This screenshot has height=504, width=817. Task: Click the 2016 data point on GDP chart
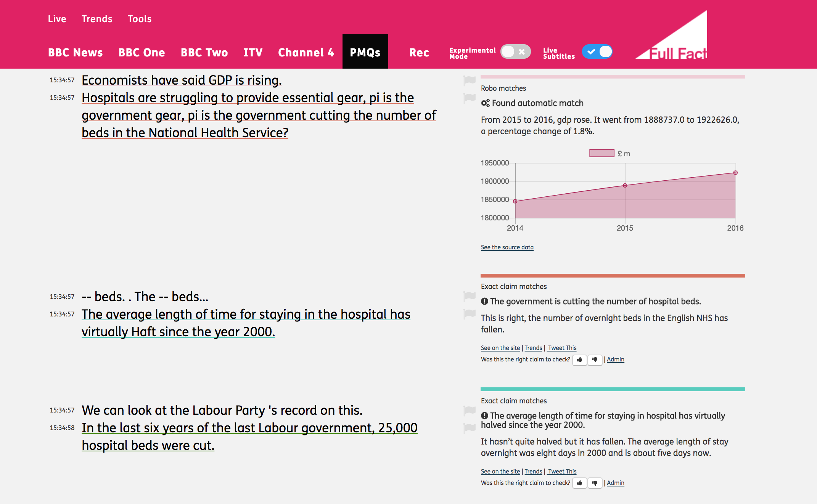pyautogui.click(x=735, y=173)
